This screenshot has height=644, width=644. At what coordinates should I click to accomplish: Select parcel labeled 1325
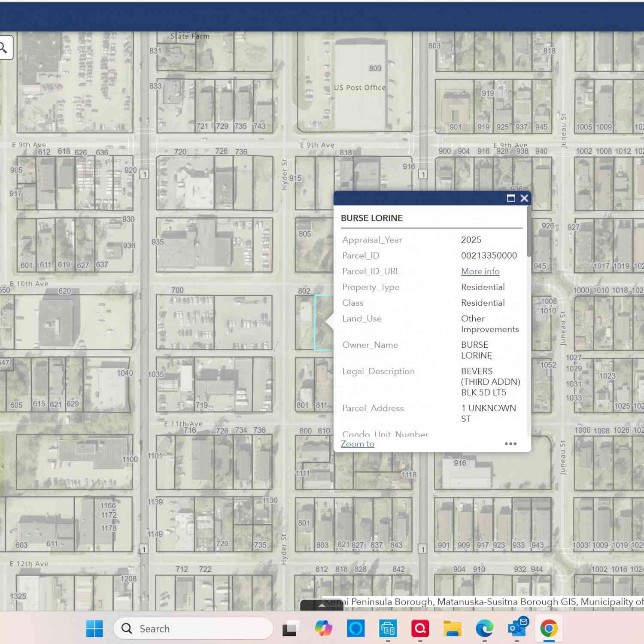point(18,596)
